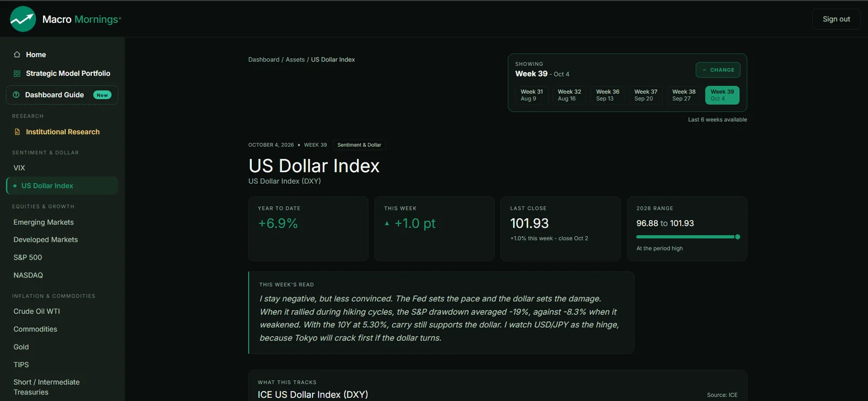Viewport: 868px width, 401px height.
Task: Click the green up-triangle beside +1.0 pt
Action: pyautogui.click(x=387, y=223)
